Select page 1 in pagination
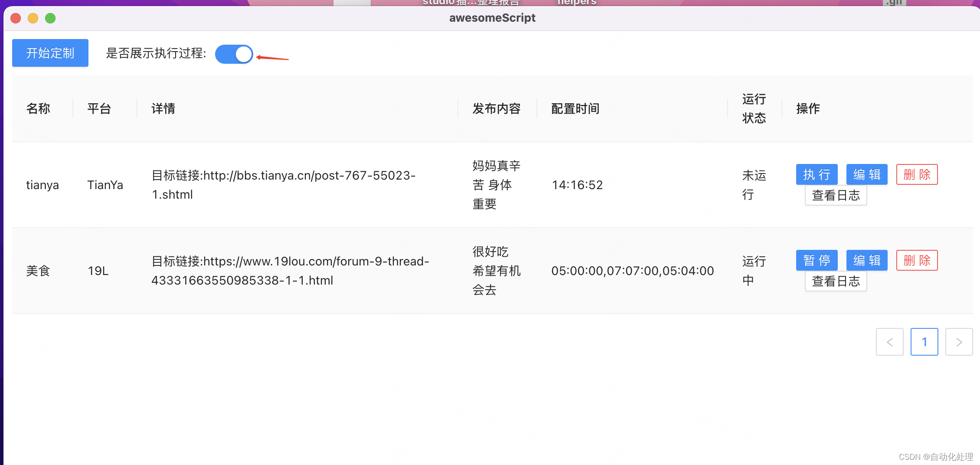980x465 pixels. (924, 342)
